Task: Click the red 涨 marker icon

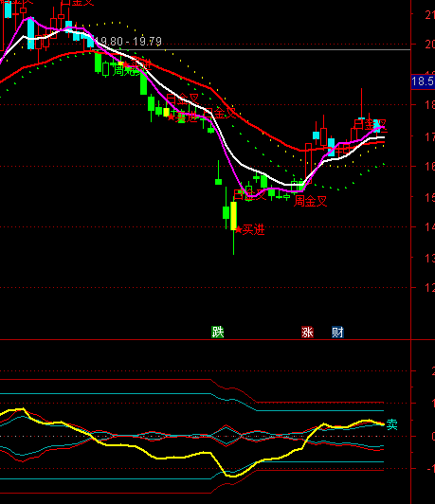Action: point(307,332)
